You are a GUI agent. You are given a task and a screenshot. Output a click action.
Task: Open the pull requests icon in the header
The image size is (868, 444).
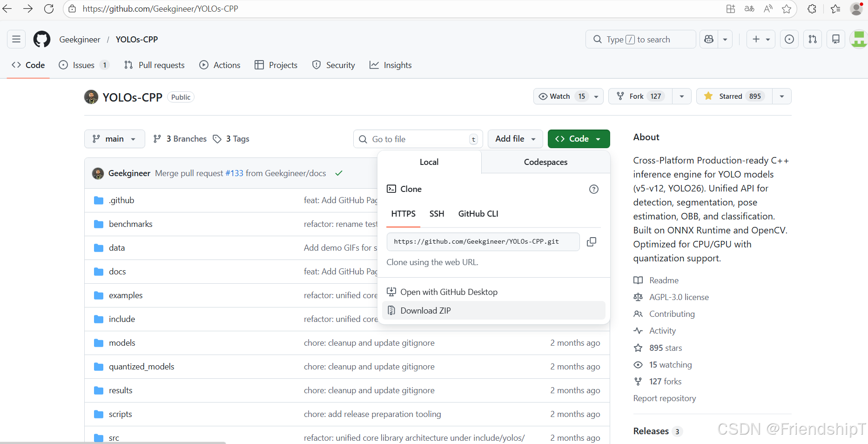point(813,39)
